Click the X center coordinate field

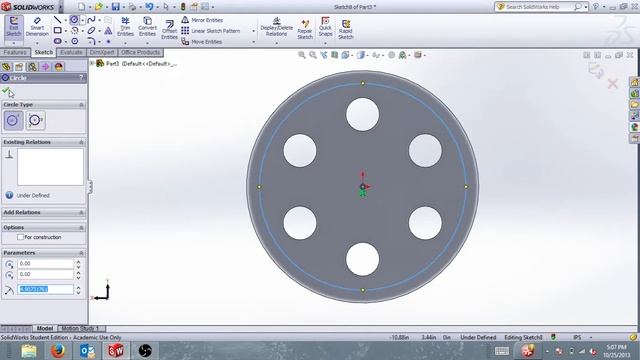pyautogui.click(x=45, y=264)
